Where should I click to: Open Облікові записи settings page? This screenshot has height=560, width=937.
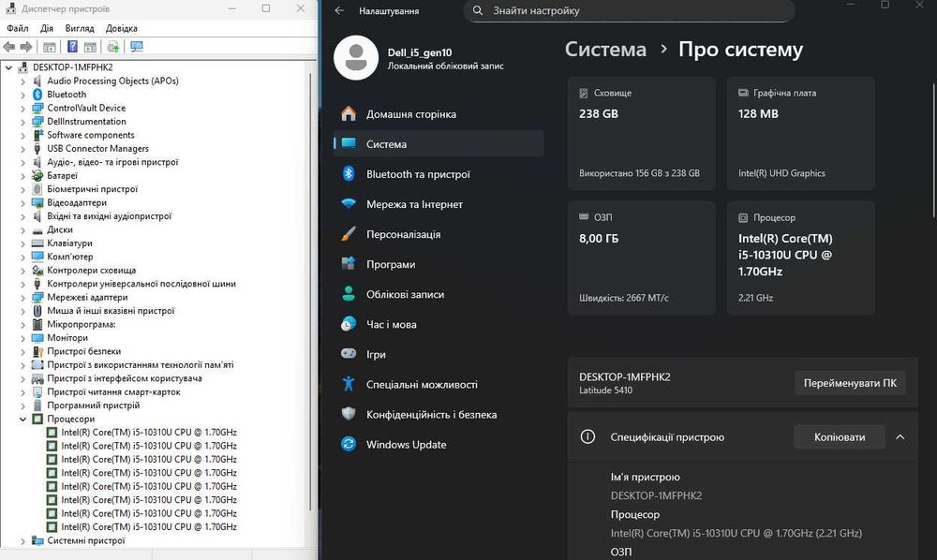point(439,294)
